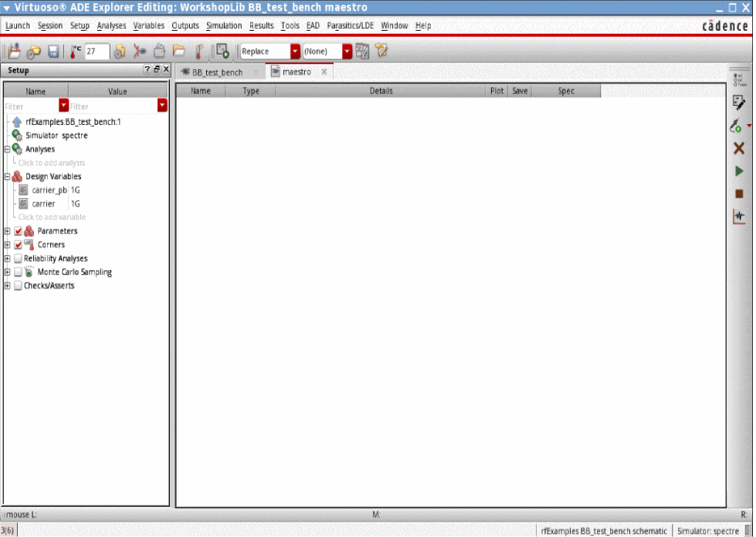Screen dimensions: 756x537
Task: Enable the Checks/Asserts checkbox
Action: click(18, 285)
